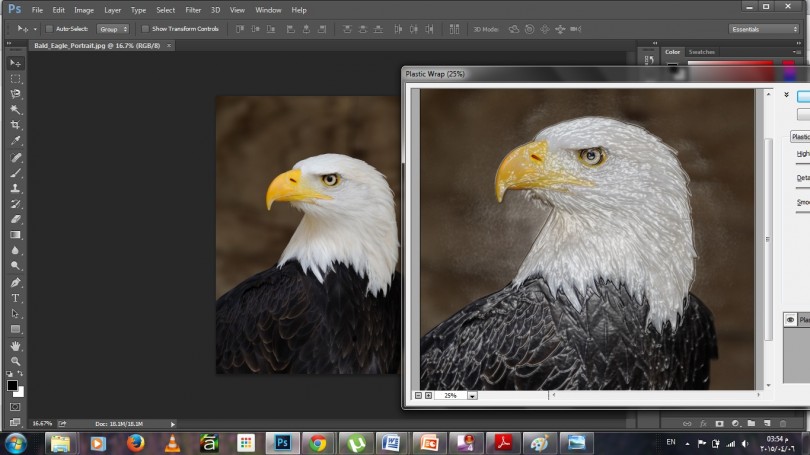Image resolution: width=810 pixels, height=455 pixels.
Task: Select the Clone Stamp tool
Action: (15, 189)
